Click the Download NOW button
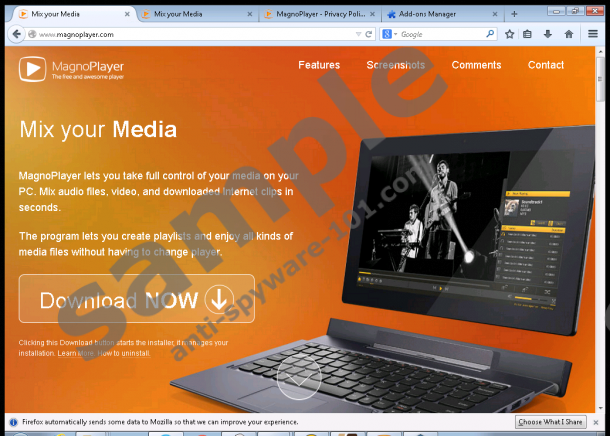Image resolution: width=610 pixels, height=436 pixels. tap(136, 298)
